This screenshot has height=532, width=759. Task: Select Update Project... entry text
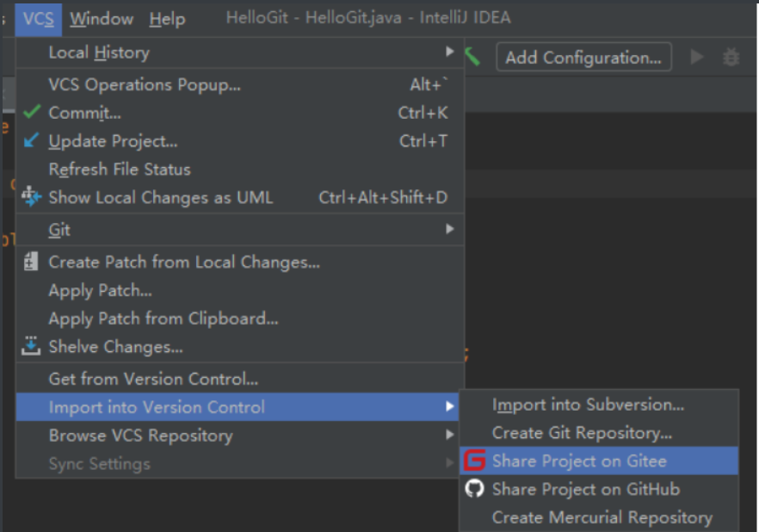click(x=113, y=141)
